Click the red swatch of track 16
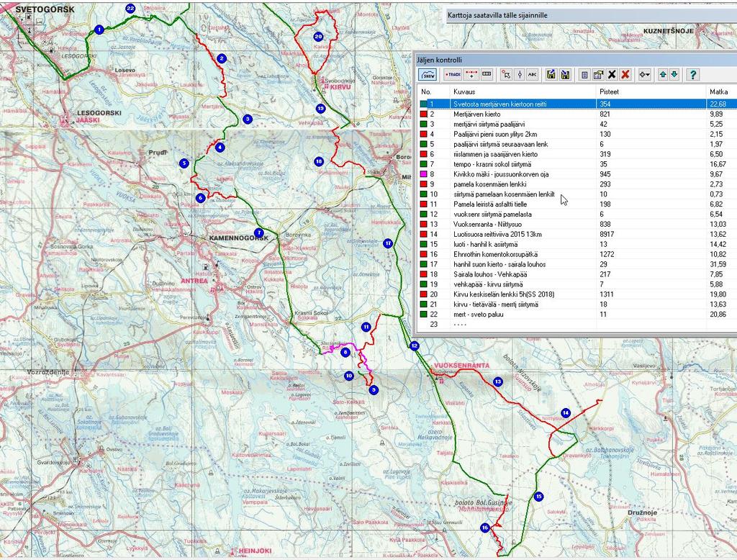The height and width of the screenshot is (560, 737). 423,254
